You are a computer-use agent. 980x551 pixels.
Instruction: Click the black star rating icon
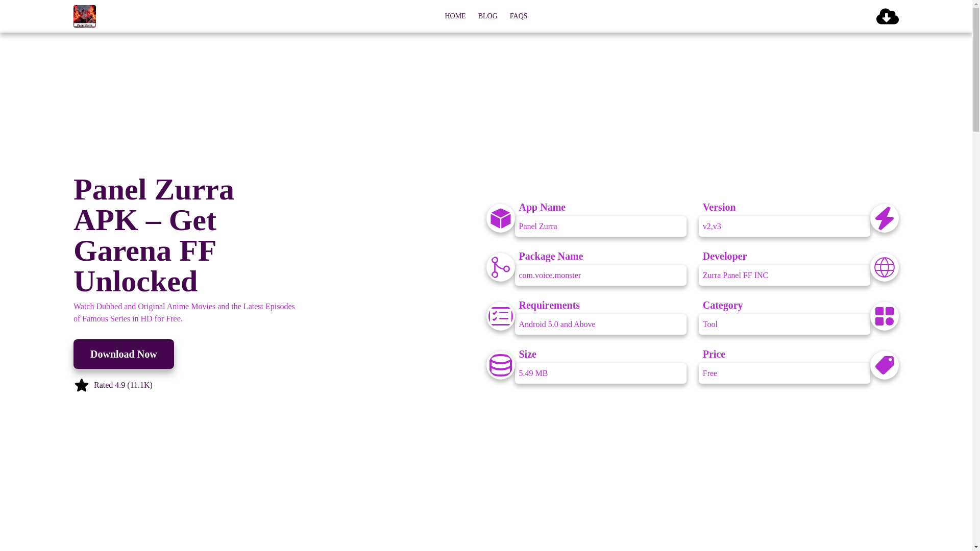tap(82, 385)
